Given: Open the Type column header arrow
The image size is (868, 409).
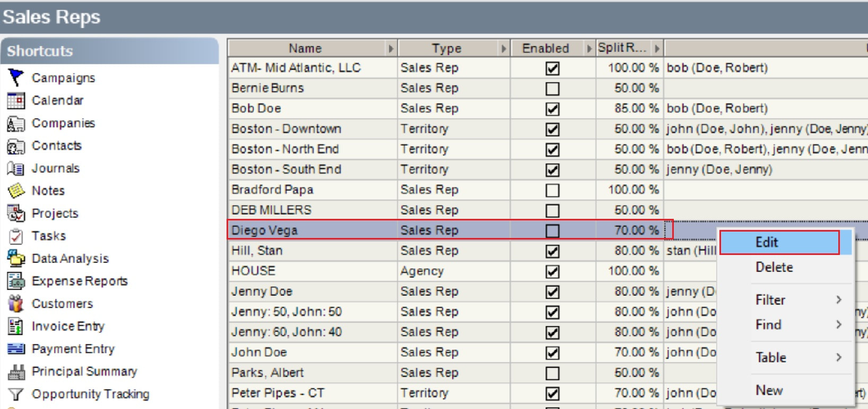Looking at the screenshot, I should (504, 49).
